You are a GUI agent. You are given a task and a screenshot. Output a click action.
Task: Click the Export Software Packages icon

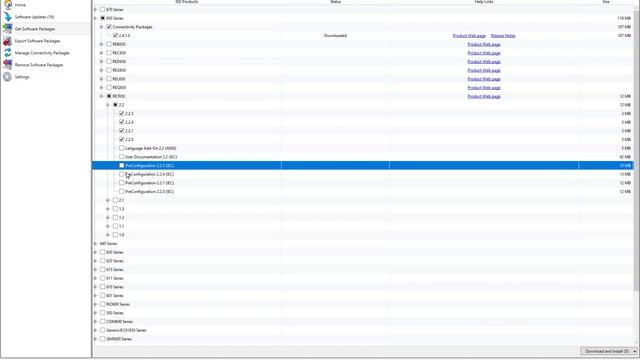tap(8, 41)
